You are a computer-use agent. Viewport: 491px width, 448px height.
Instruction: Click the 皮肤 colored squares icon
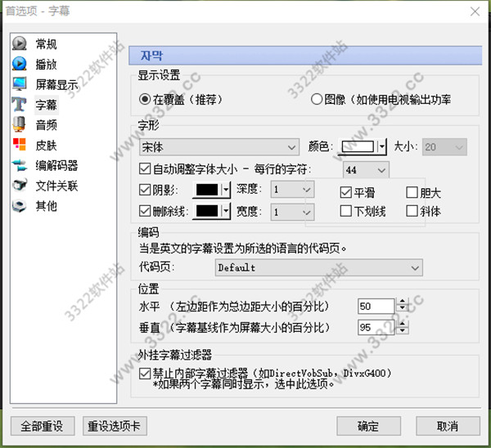pyautogui.click(x=20, y=145)
